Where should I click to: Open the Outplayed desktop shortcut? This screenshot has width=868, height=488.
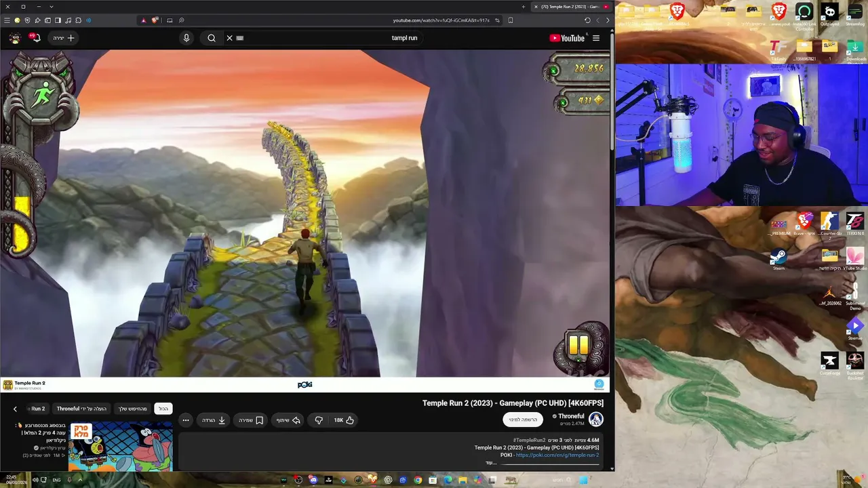tap(829, 14)
